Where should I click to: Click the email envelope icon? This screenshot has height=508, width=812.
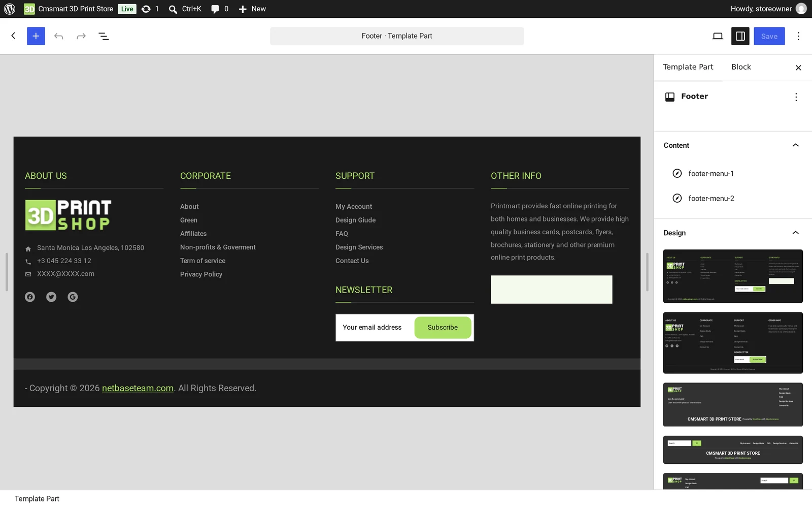click(x=28, y=274)
